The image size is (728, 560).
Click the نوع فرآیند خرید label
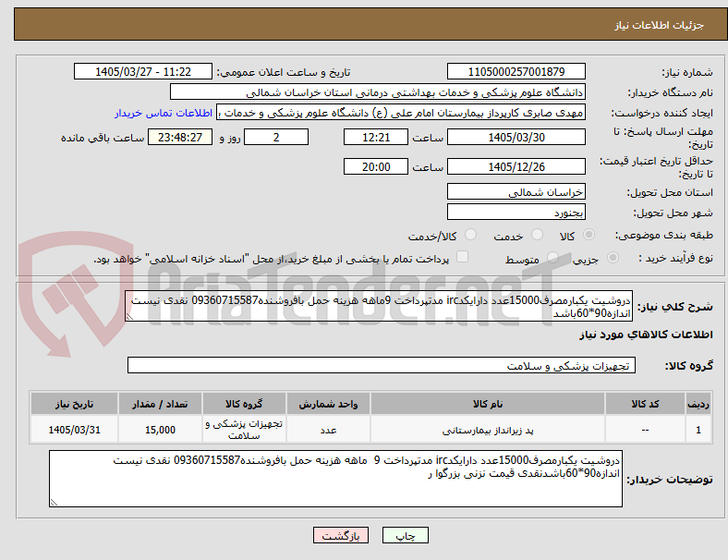pos(676,258)
